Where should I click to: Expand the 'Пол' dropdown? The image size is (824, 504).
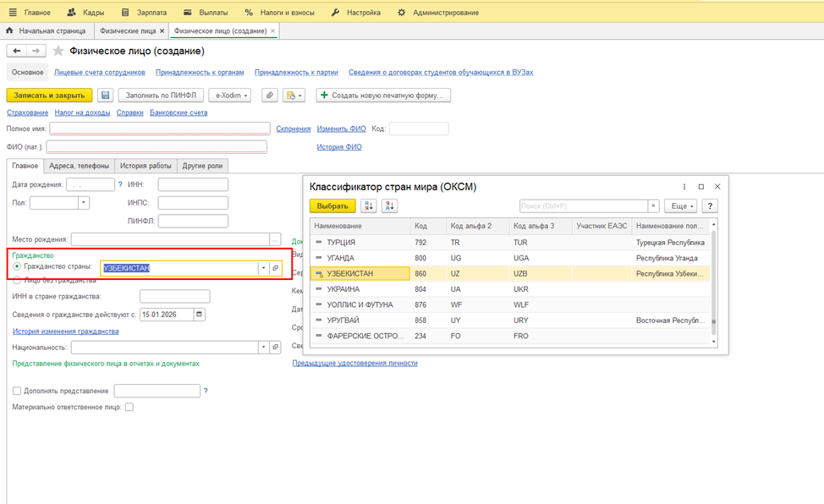pos(84,203)
